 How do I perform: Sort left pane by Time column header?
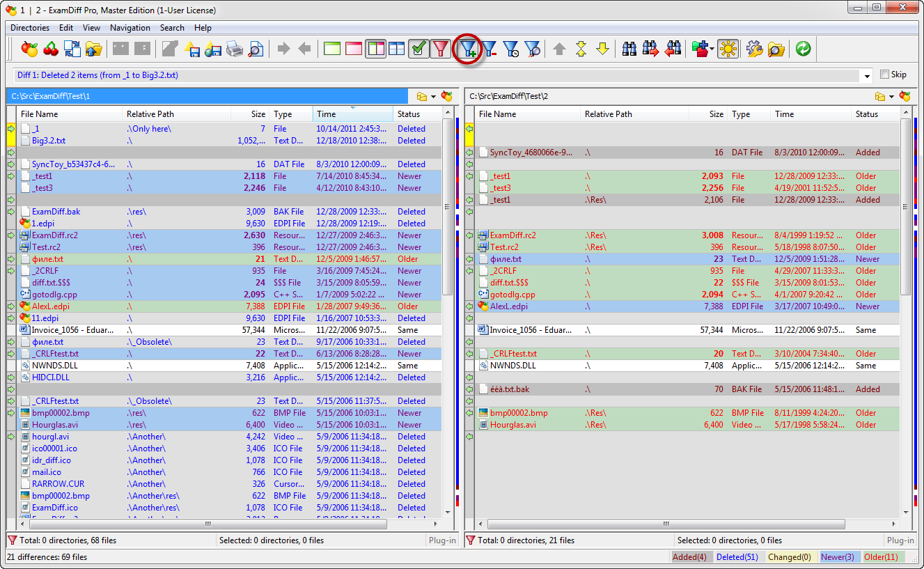pyautogui.click(x=352, y=114)
